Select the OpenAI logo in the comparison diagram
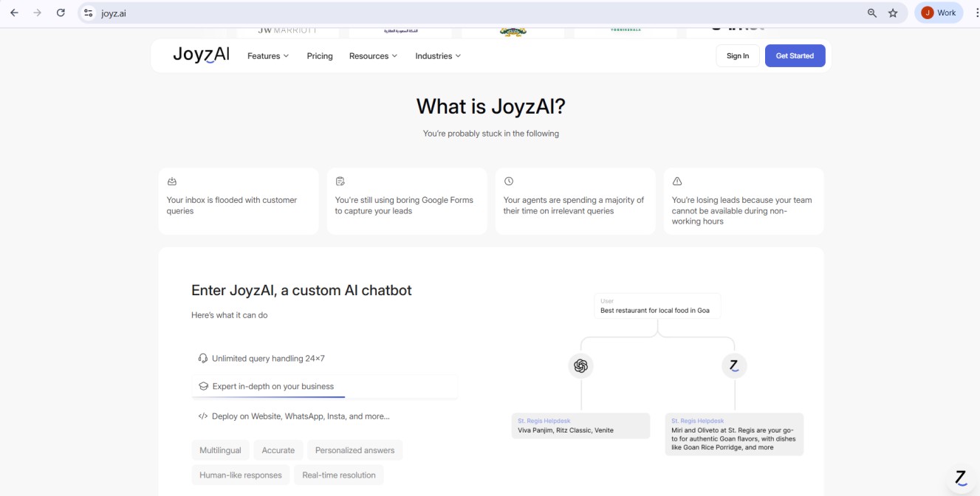This screenshot has height=496, width=980. click(580, 365)
